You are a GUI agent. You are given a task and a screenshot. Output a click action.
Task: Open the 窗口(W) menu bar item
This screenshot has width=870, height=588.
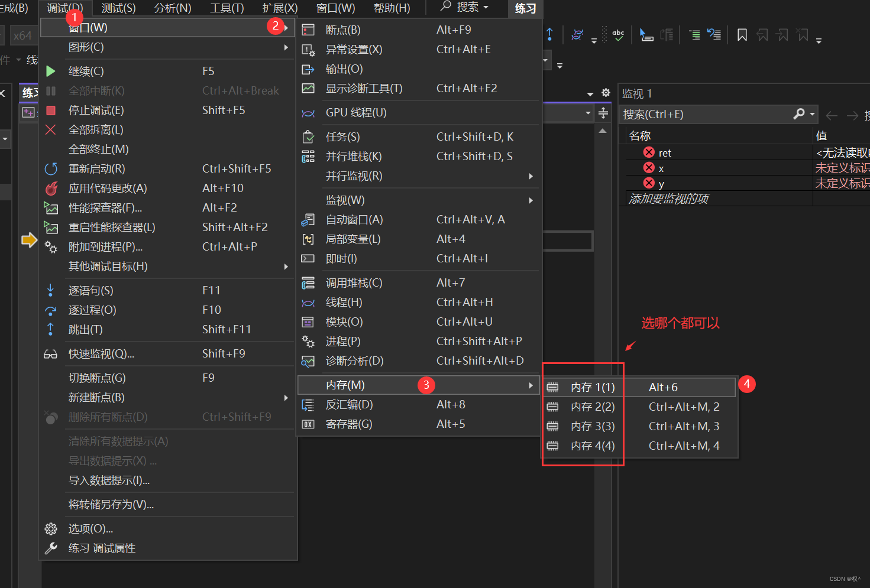point(336,8)
